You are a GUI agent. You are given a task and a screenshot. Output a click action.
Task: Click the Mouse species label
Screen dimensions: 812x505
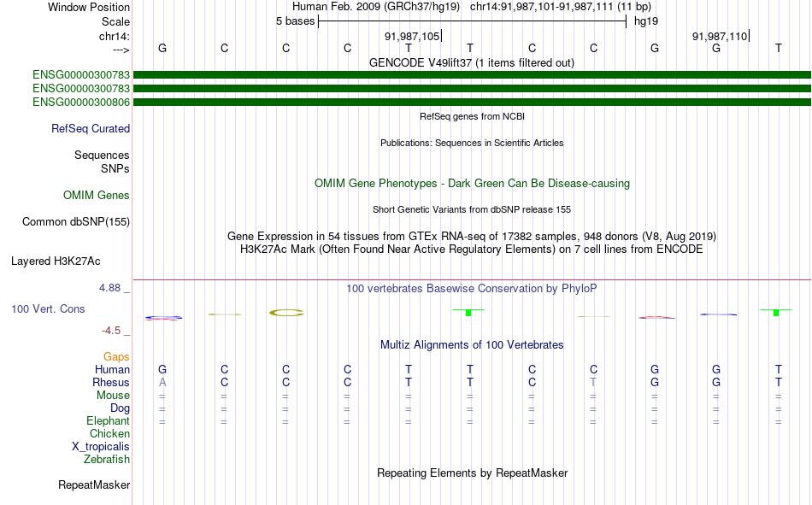[x=113, y=395]
